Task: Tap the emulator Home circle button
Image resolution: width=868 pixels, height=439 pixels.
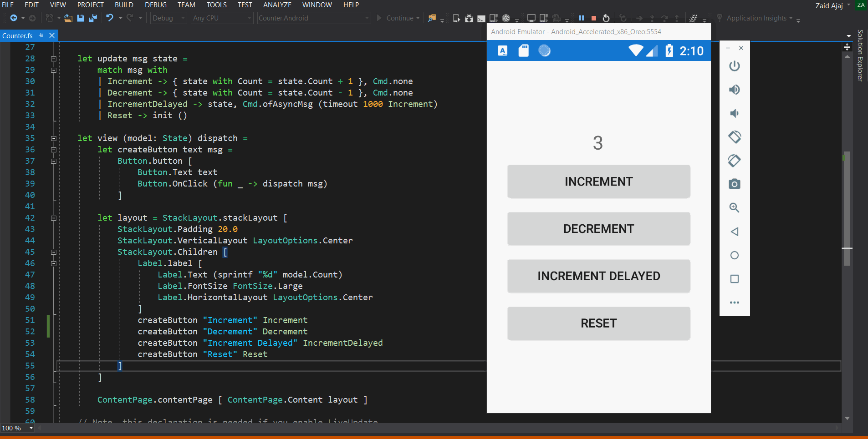Action: click(735, 255)
